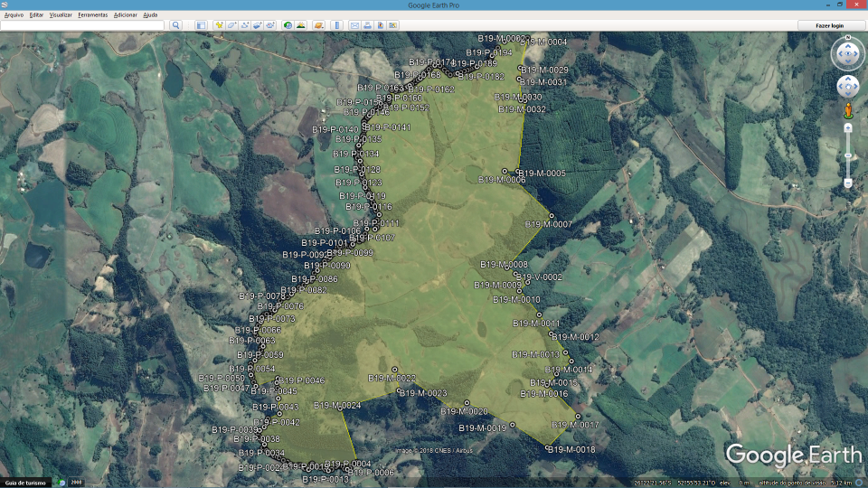The height and width of the screenshot is (488, 868).
Task: Click the 2008 historical imagery date
Action: click(x=76, y=483)
